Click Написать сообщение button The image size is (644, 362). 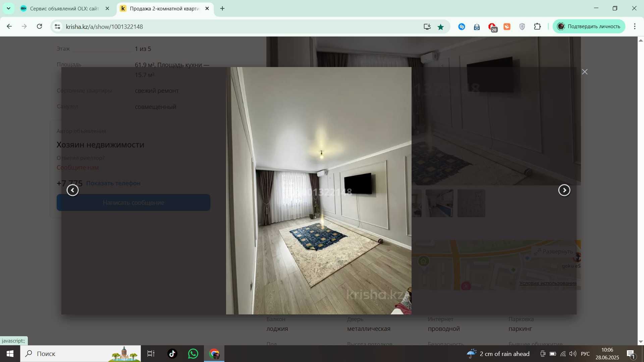pyautogui.click(x=133, y=202)
